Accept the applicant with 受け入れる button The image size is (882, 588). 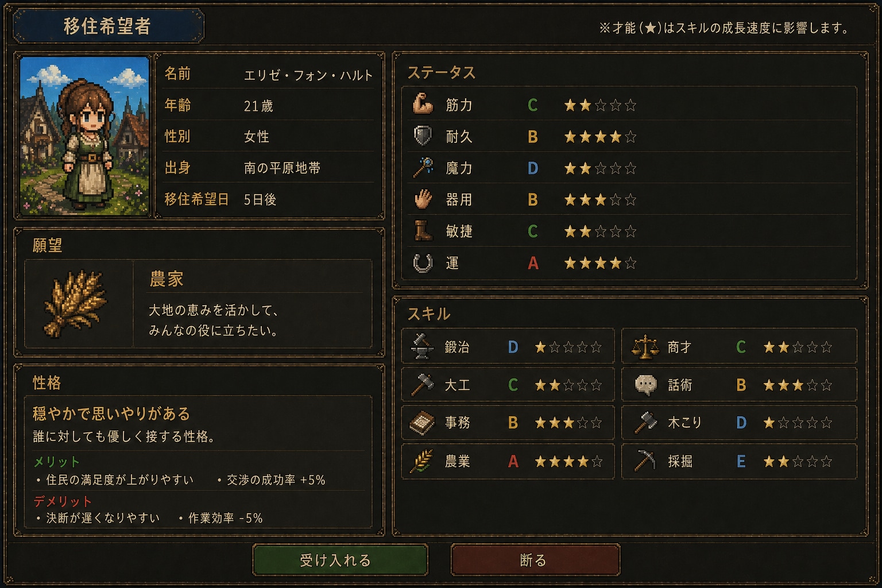(x=340, y=560)
